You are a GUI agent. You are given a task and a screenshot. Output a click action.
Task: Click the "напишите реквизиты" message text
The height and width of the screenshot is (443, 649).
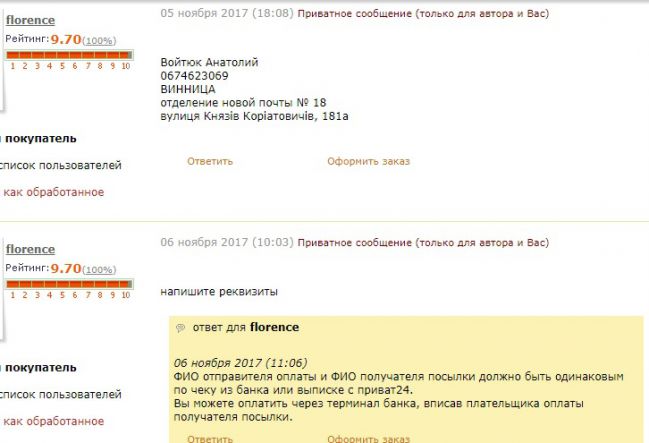pos(219,291)
